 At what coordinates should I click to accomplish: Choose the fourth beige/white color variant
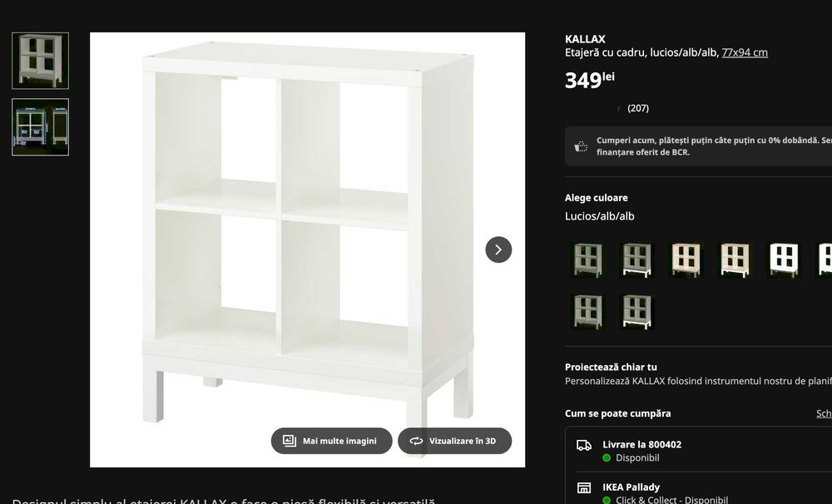(735, 260)
